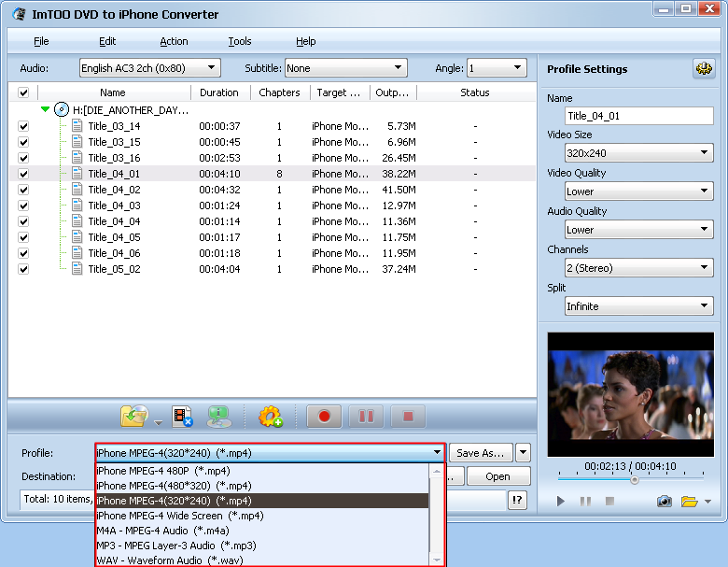
Task: Click the Status column header
Action: click(x=474, y=92)
